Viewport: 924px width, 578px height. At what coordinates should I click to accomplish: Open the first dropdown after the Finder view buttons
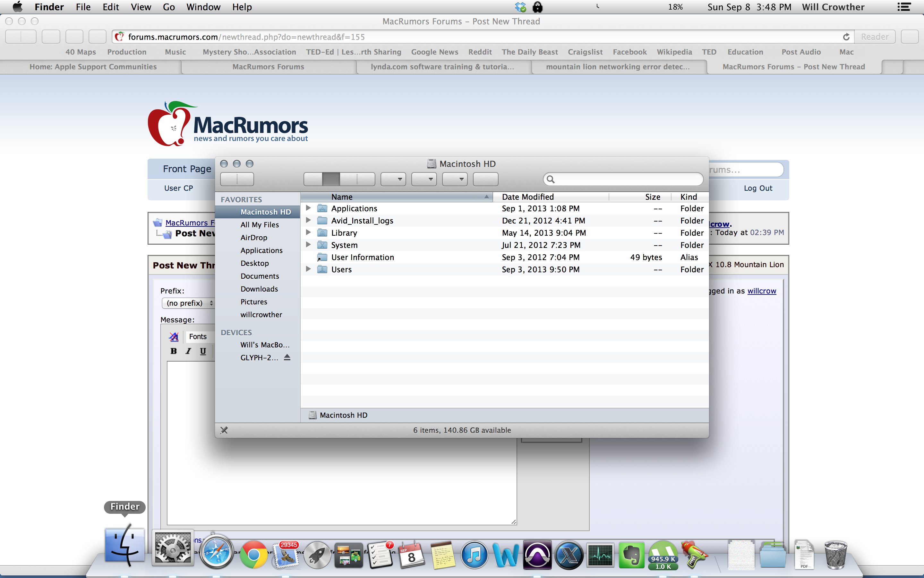point(393,179)
